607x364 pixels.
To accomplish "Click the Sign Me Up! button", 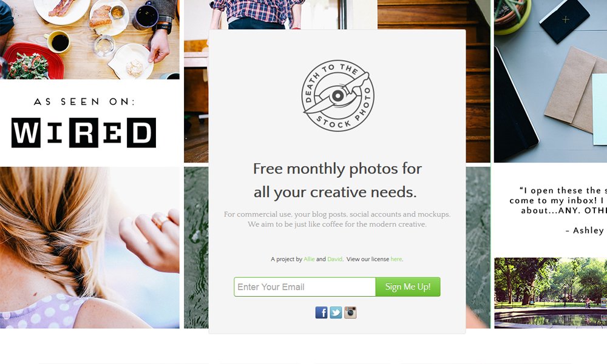I will [x=408, y=286].
